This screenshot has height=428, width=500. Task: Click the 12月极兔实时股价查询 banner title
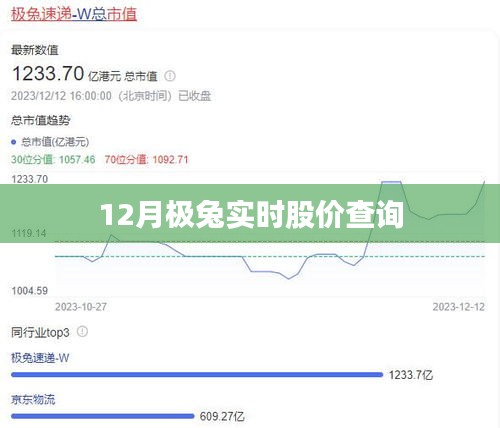pos(252,215)
